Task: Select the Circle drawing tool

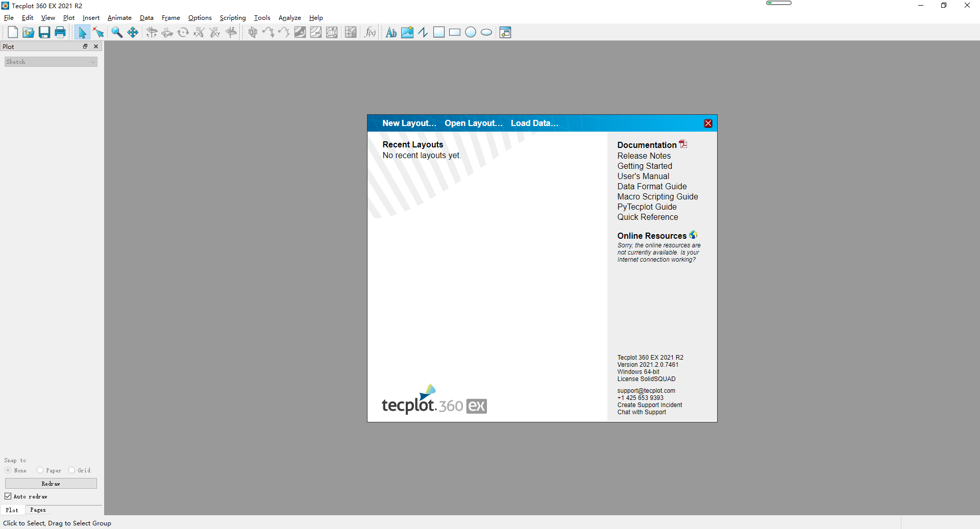Action: 471,33
